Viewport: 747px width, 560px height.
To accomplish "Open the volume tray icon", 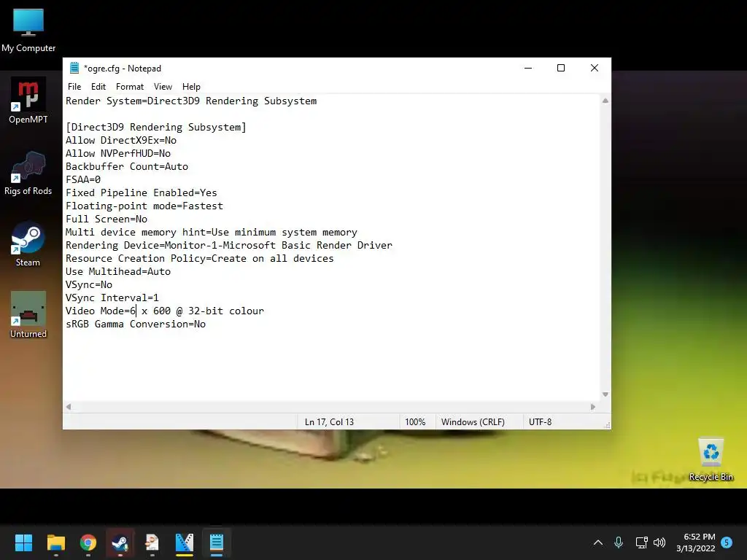I will click(x=659, y=542).
